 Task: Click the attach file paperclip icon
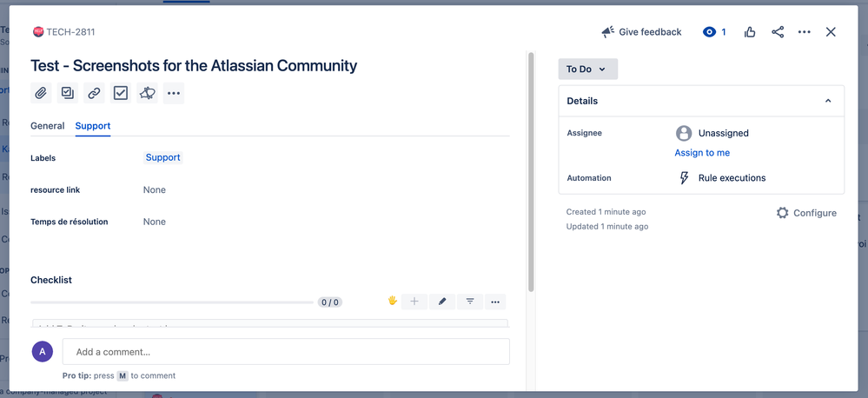[41, 93]
